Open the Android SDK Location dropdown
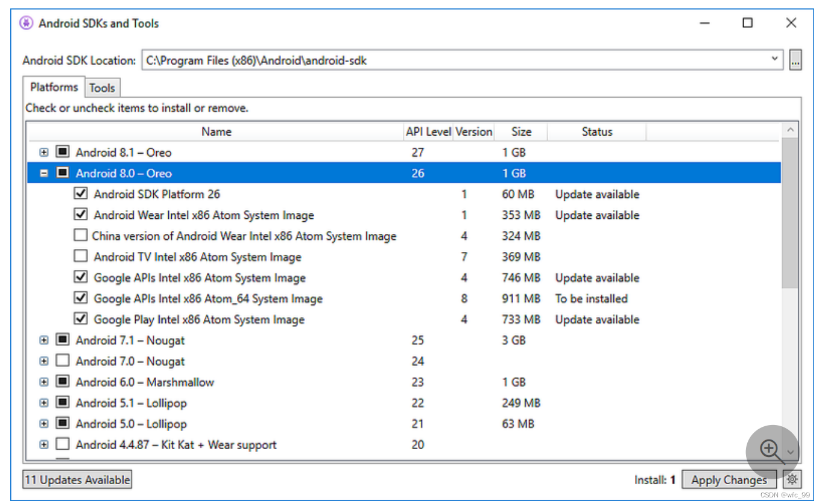The width and height of the screenshot is (819, 504). 775,59
